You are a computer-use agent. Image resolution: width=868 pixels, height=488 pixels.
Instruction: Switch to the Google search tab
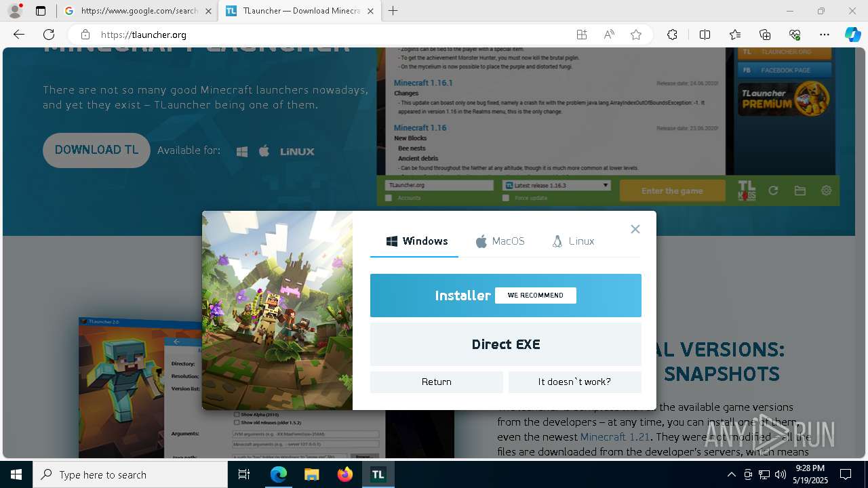click(x=137, y=11)
